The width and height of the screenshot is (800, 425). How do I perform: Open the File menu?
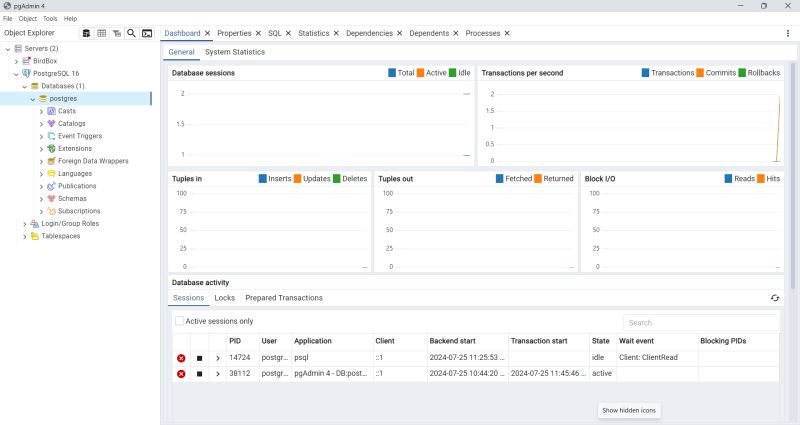click(8, 18)
